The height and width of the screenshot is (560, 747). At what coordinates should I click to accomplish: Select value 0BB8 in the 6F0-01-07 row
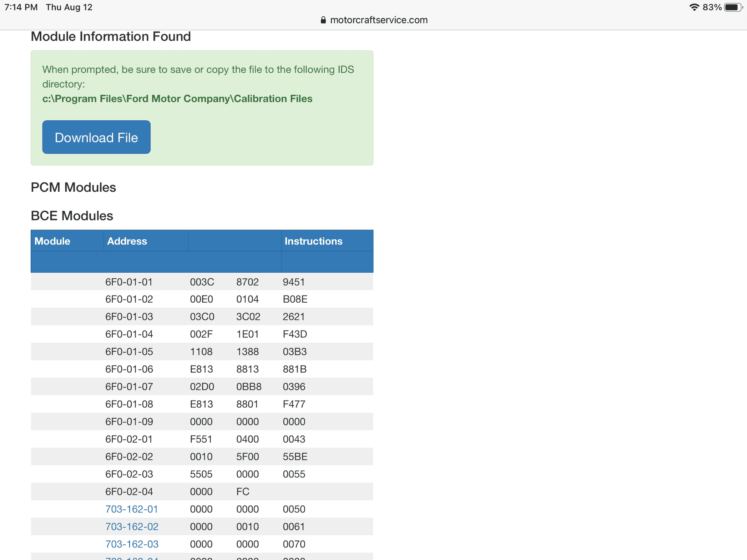click(x=249, y=387)
